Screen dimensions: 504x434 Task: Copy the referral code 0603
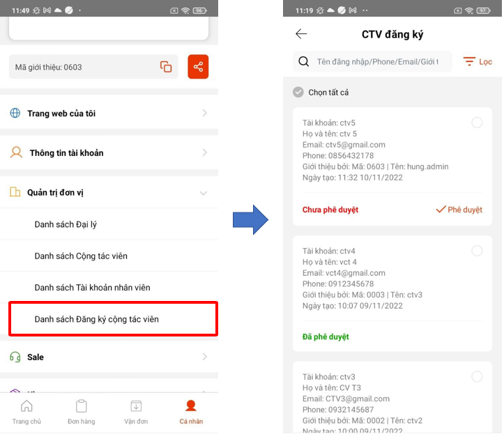pos(166,67)
